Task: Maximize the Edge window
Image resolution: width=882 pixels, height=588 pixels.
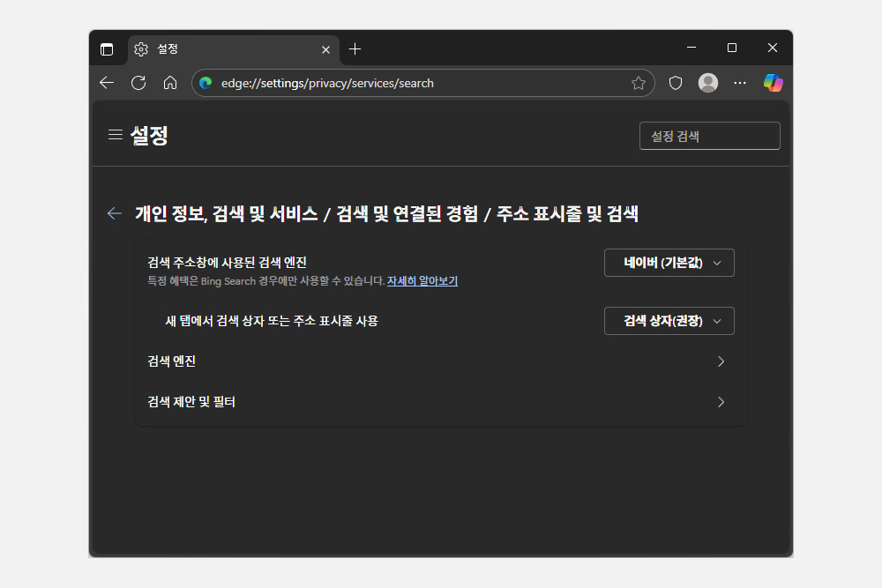Action: tap(732, 48)
